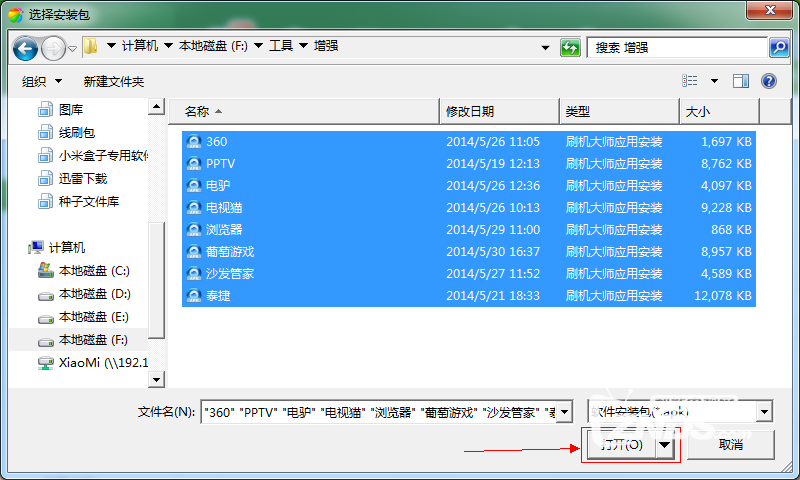Sort by 大小 column header
The height and width of the screenshot is (480, 800).
point(719,111)
